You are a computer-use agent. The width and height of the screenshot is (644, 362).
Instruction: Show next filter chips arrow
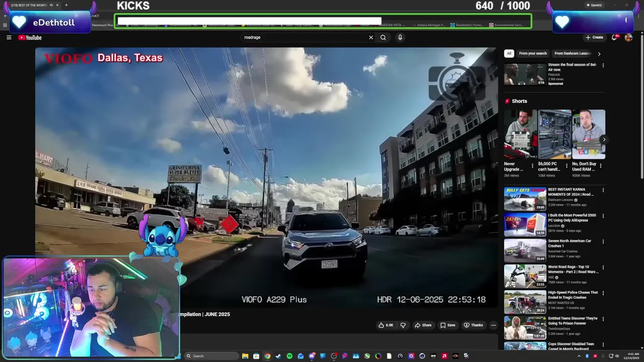[599, 54]
